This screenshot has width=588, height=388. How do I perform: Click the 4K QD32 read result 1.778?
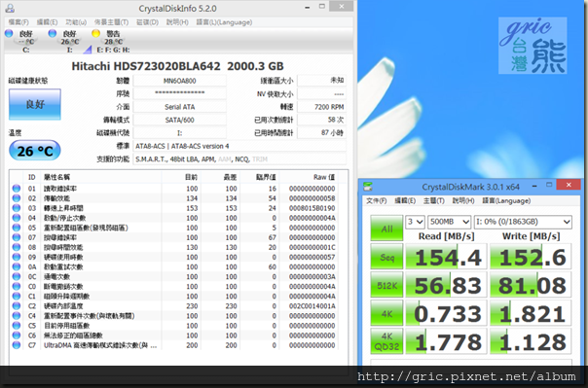pyautogui.click(x=446, y=341)
